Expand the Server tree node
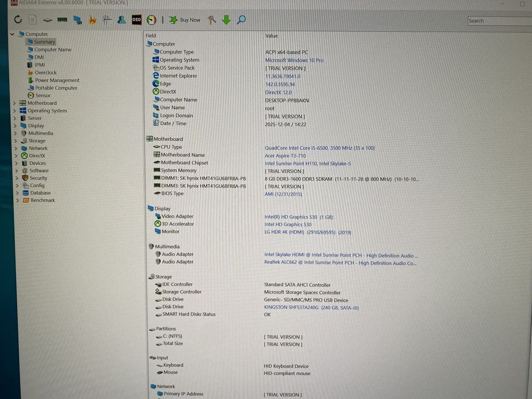Screen dimensions: 532x399 tap(15, 118)
